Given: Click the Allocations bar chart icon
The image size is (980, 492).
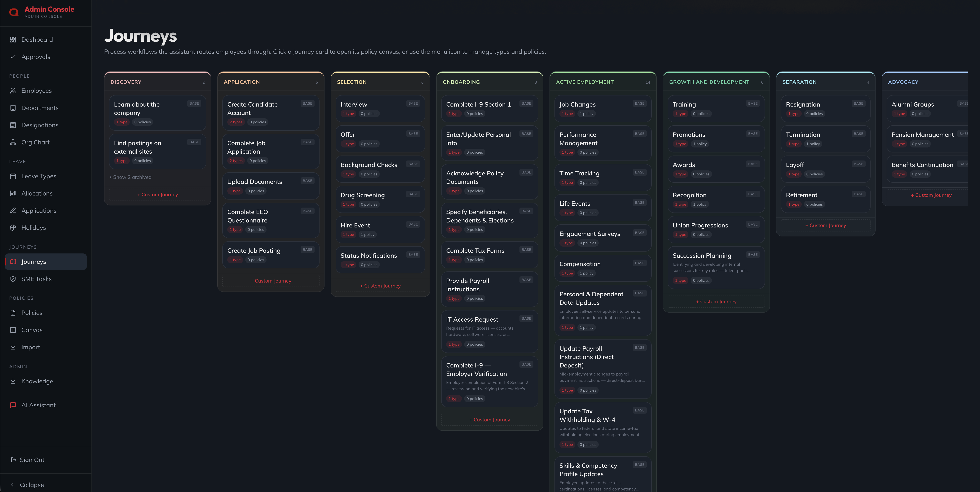Looking at the screenshot, I should 13,193.
